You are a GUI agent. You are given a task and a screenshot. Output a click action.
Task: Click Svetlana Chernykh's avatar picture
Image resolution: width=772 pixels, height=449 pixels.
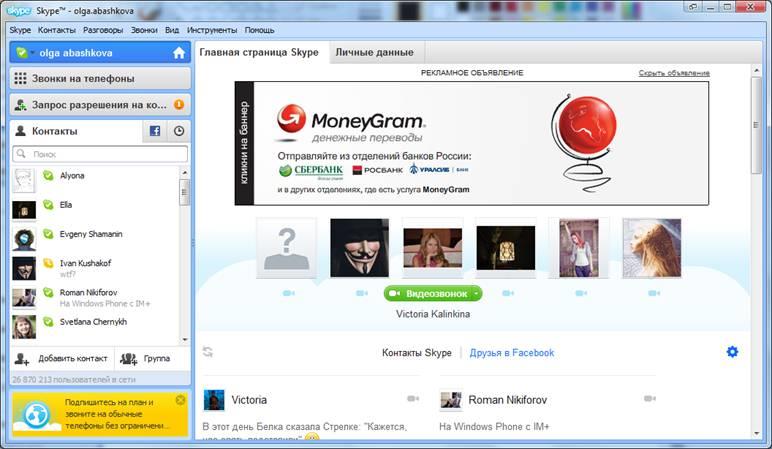point(24,327)
